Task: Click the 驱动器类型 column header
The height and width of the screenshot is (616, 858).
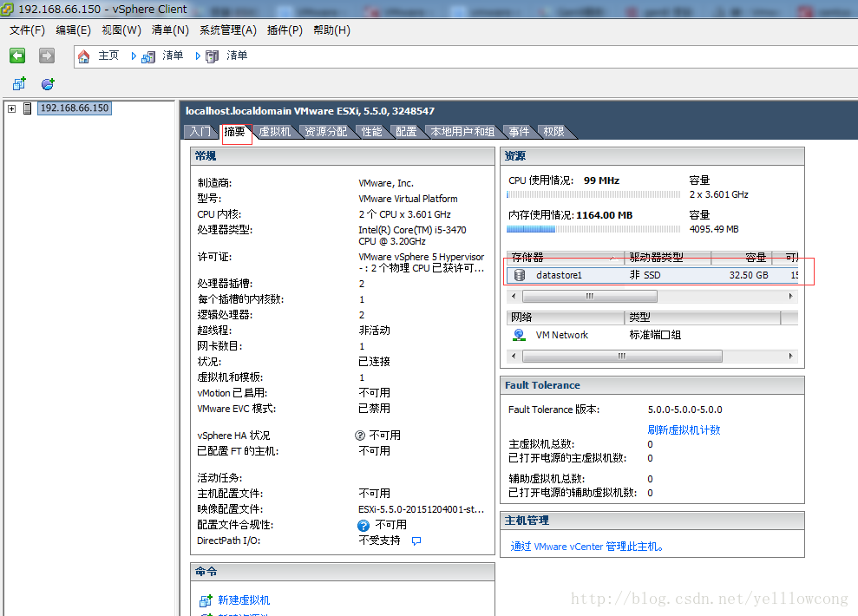Action: pos(668,258)
